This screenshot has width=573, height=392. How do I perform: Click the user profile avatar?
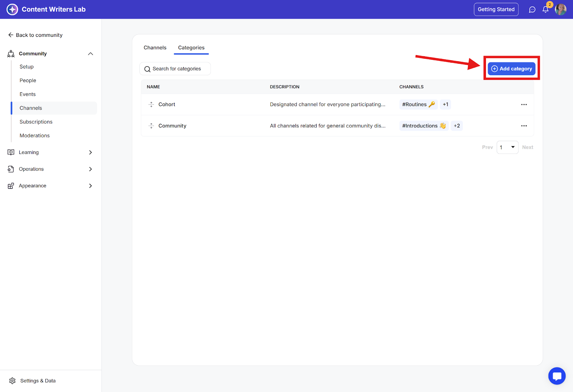560,10
